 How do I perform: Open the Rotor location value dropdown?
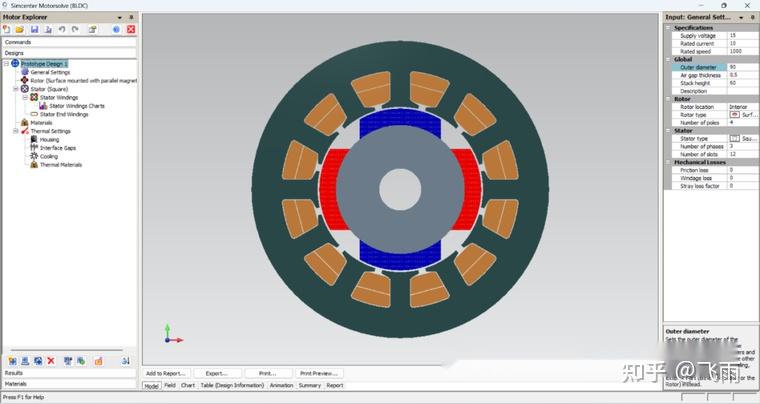742,107
